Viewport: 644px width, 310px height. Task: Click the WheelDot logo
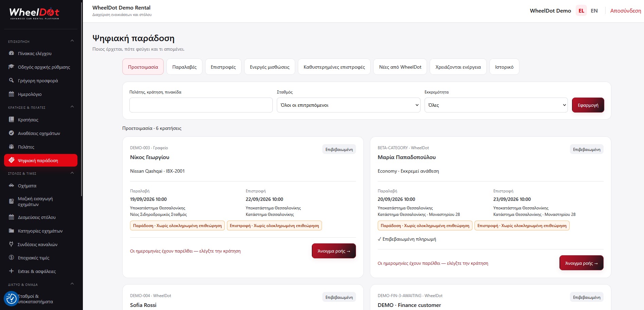(x=34, y=13)
